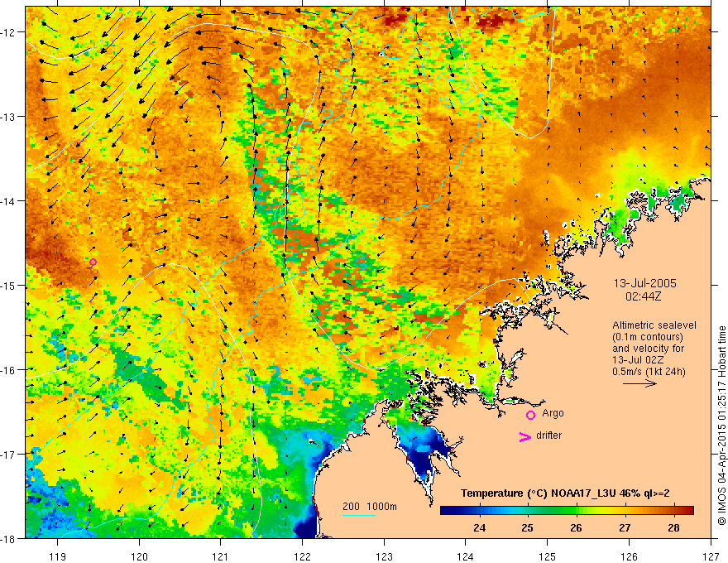Click the 'Altimetric sealevel' text line
This screenshot has width=728, height=563.
(654, 325)
